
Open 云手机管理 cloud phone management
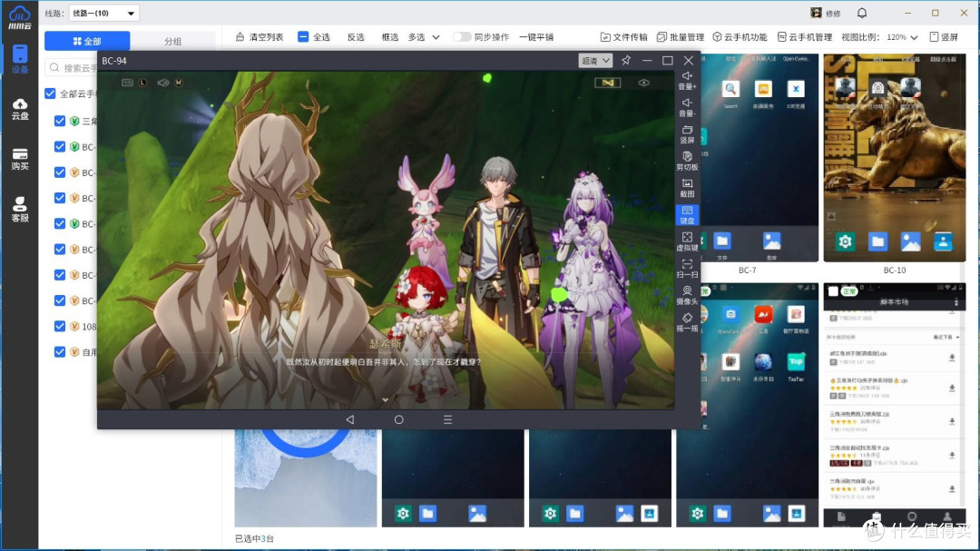coord(804,37)
